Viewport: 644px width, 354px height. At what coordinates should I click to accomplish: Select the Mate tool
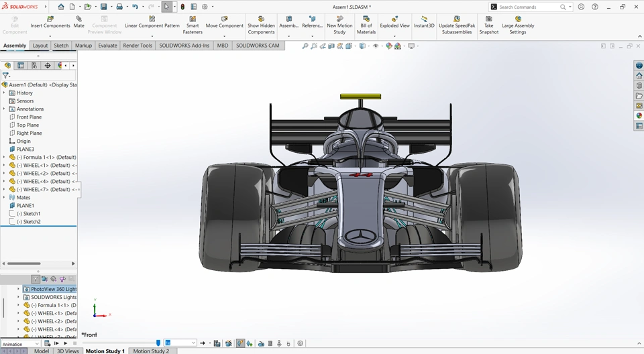point(79,23)
